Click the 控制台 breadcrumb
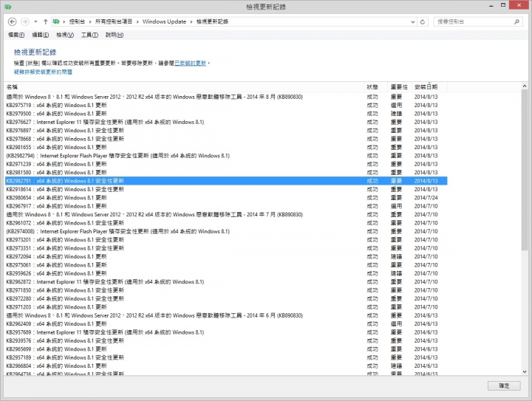This screenshot has height=401, width=532. [77, 21]
